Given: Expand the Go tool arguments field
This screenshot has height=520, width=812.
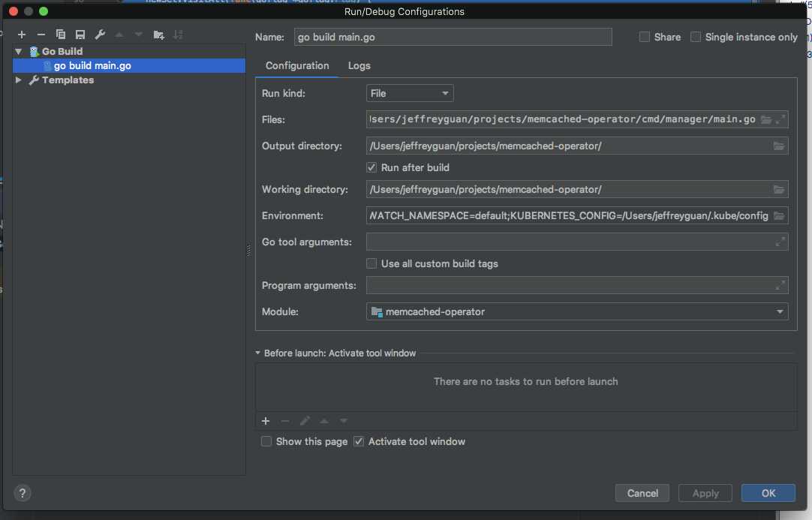Looking at the screenshot, I should click(780, 242).
